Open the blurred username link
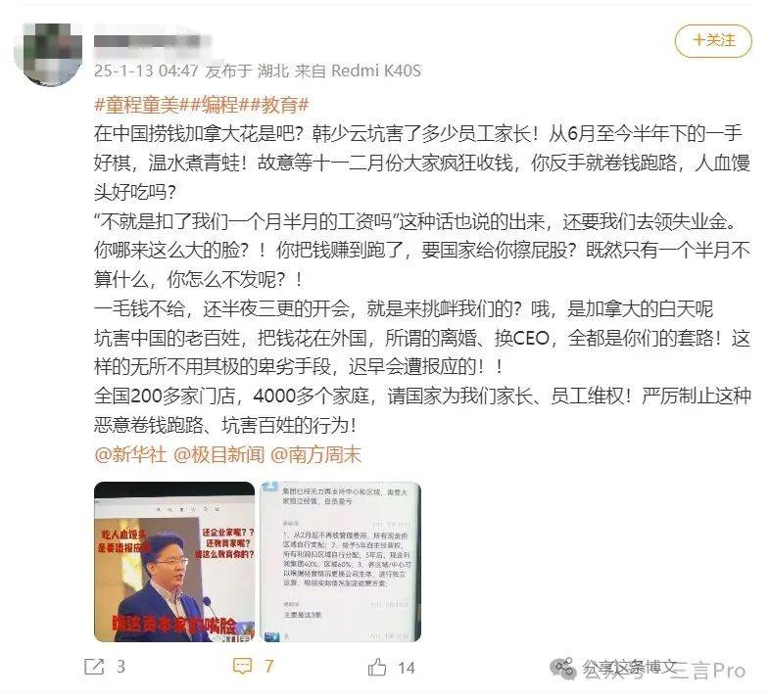The image size is (770, 700). tap(152, 40)
